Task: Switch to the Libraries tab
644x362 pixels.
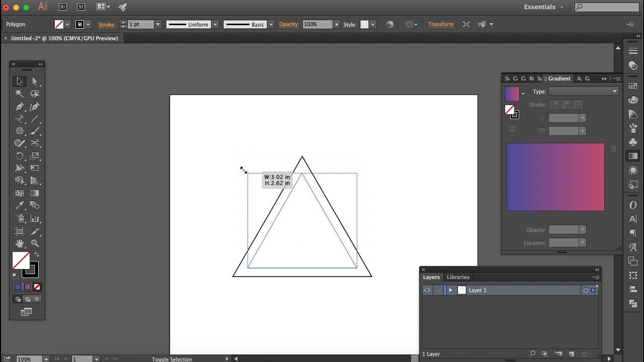Action: 458,277
